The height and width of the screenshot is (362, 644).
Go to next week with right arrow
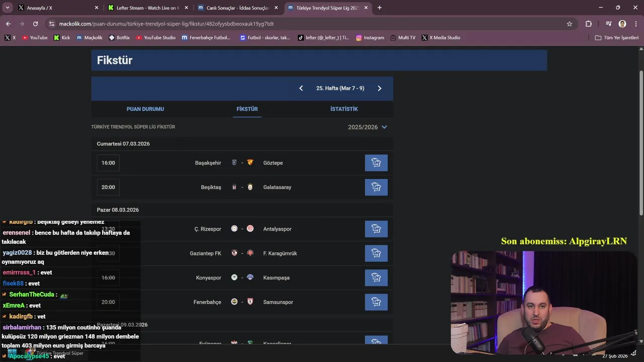pyautogui.click(x=379, y=88)
